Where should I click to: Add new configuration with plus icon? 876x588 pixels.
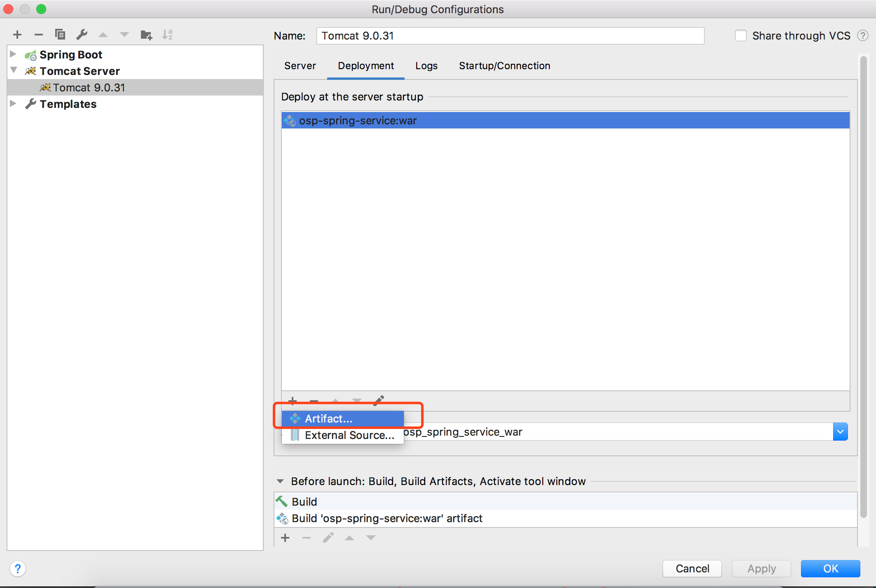17,35
